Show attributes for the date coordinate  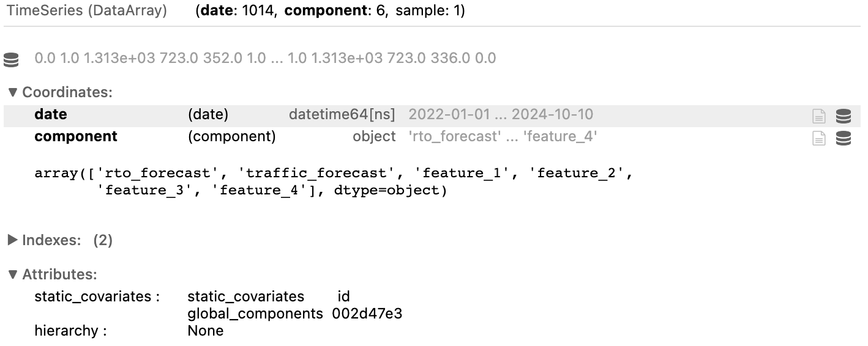point(818,116)
